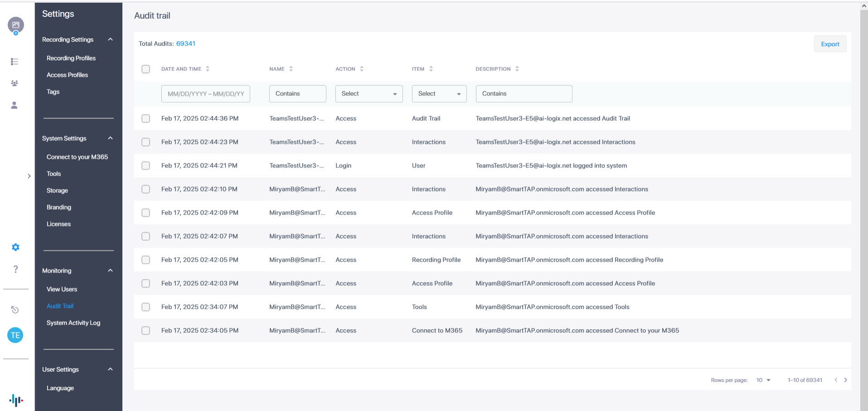Open the interactions list icon in sidebar
The image size is (868, 411).
(15, 61)
